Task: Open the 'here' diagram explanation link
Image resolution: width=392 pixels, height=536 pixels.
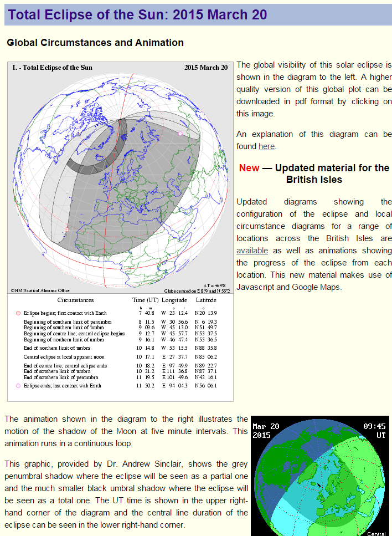Action: coord(266,146)
